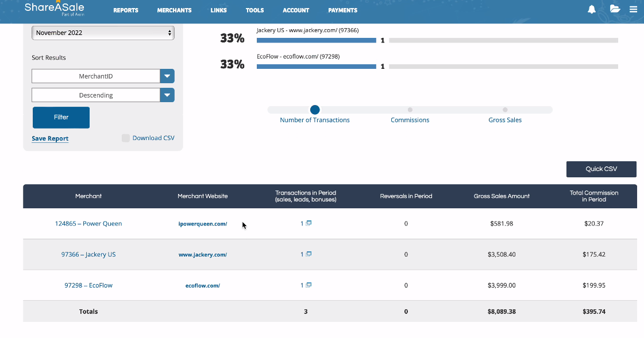Click the EcoFlow transaction count 1

(x=302, y=285)
